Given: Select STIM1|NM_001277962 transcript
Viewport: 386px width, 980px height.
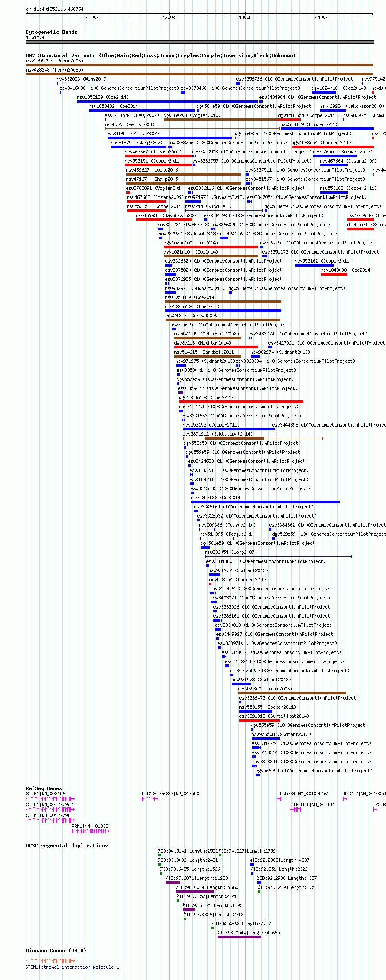Looking at the screenshot, I should pyautogui.click(x=50, y=809).
